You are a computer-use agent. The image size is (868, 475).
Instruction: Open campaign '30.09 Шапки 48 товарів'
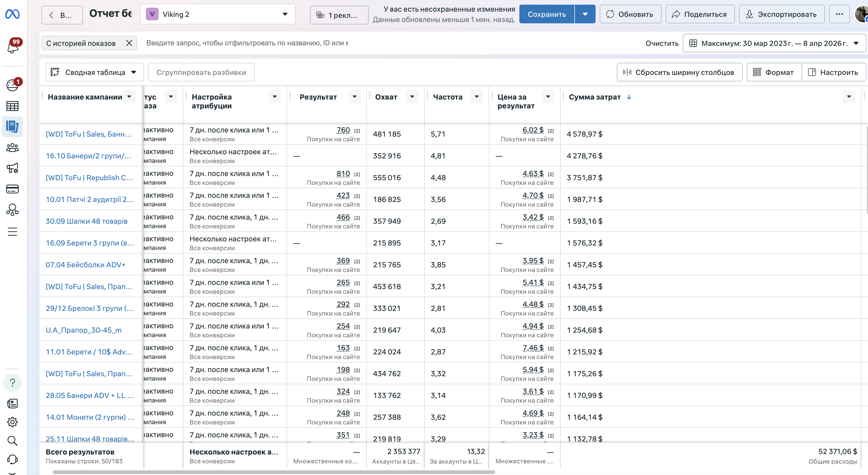pyautogui.click(x=87, y=221)
